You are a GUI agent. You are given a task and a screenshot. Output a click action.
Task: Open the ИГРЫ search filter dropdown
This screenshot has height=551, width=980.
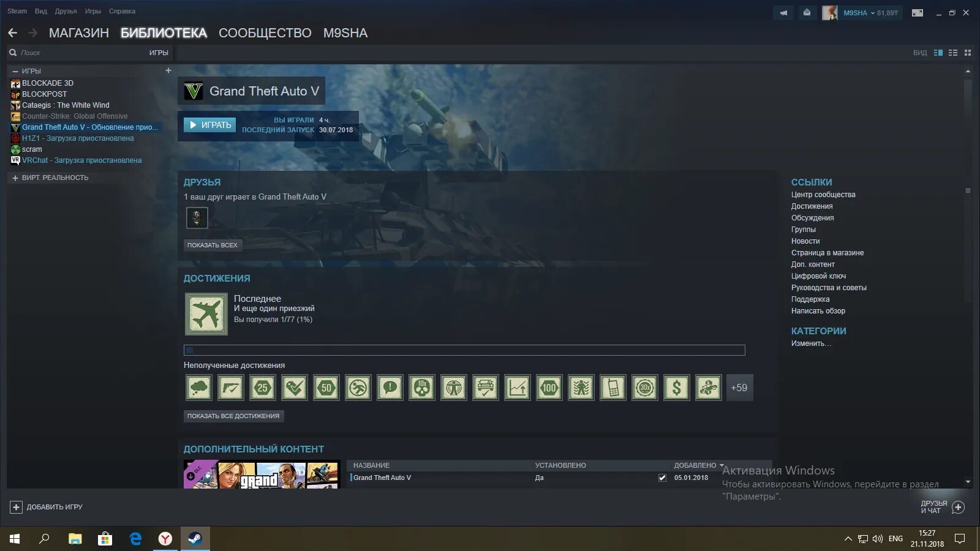(159, 53)
